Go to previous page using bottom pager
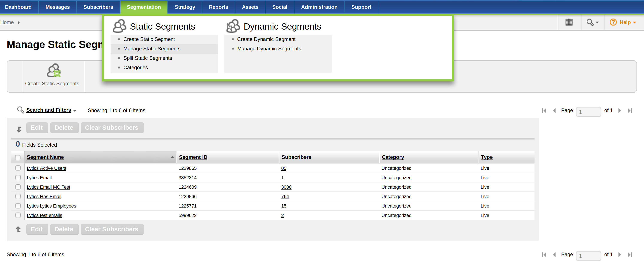The height and width of the screenshot is (274, 644). tap(554, 254)
